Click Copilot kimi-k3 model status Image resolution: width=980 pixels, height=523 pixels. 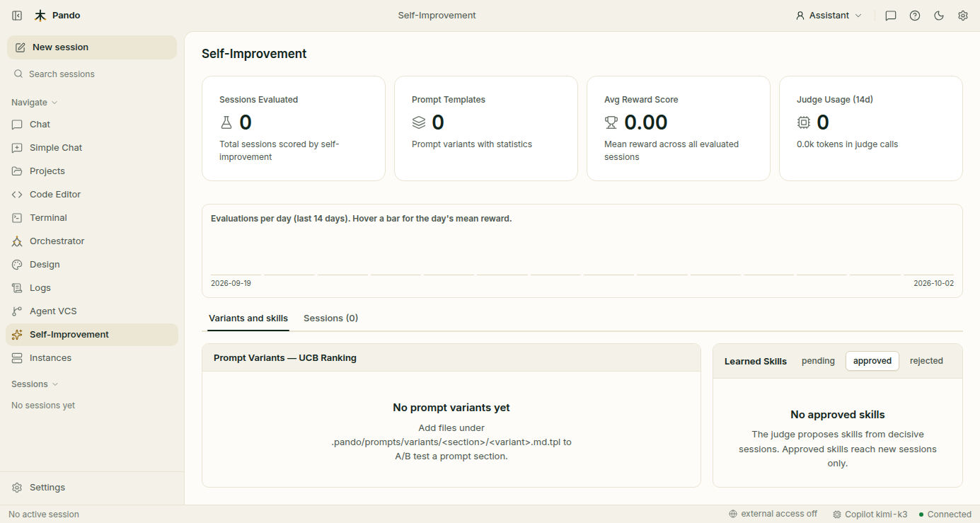pos(870,515)
